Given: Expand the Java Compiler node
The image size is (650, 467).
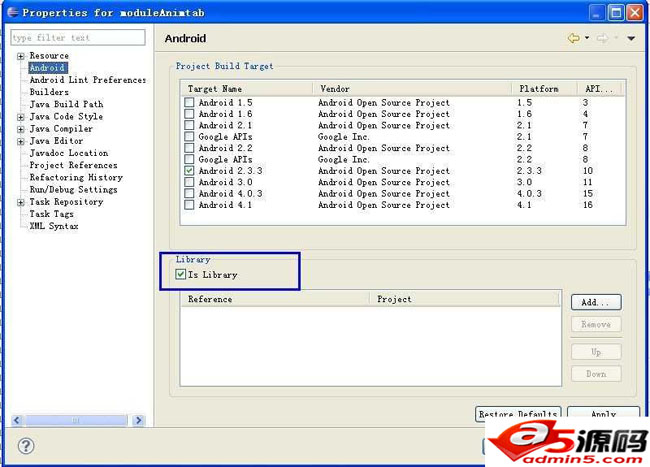Looking at the screenshot, I should pos(21,129).
